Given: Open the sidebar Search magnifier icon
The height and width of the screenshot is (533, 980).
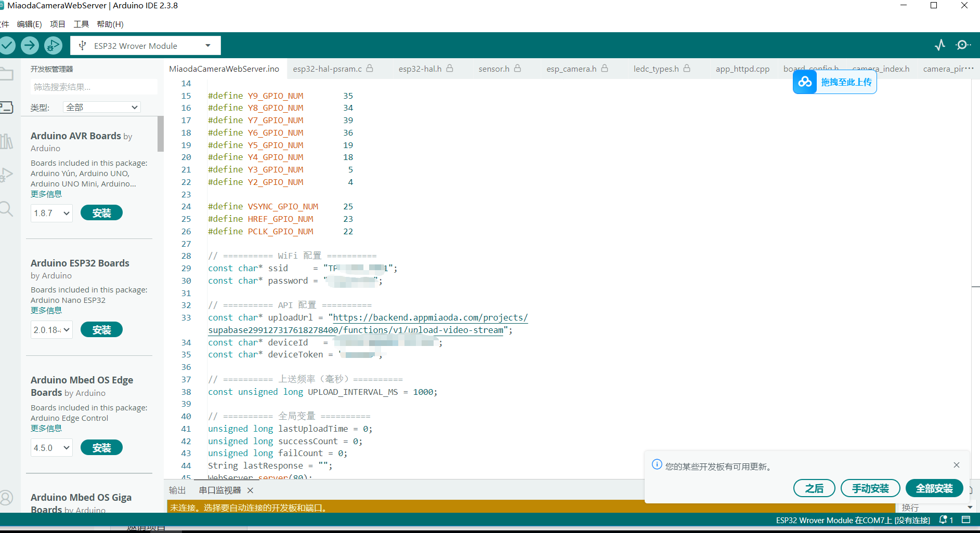Looking at the screenshot, I should [x=6, y=209].
